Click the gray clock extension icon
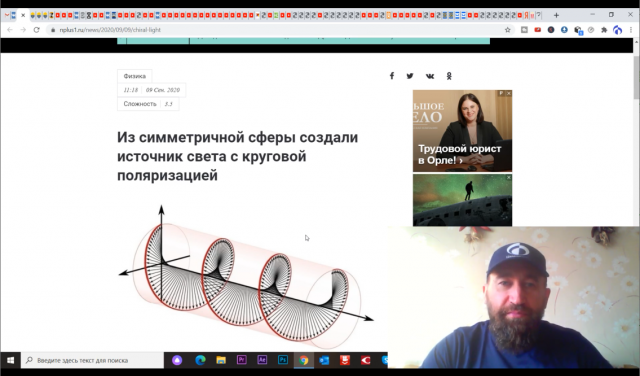 click(x=591, y=30)
